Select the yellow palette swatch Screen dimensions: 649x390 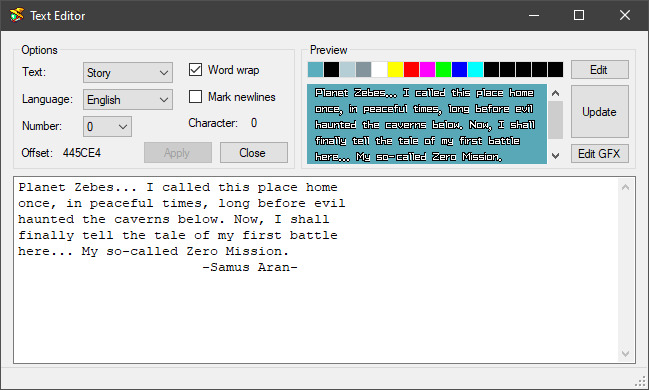[395, 70]
